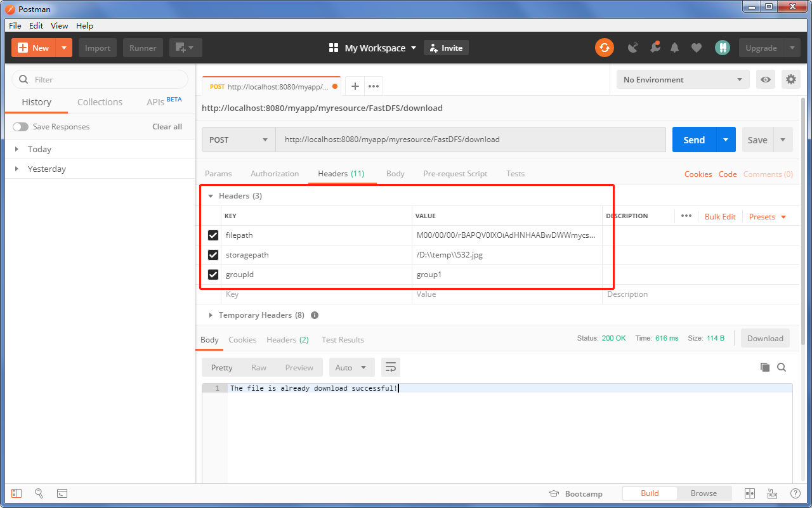
Task: Open the View menu
Action: tap(59, 25)
